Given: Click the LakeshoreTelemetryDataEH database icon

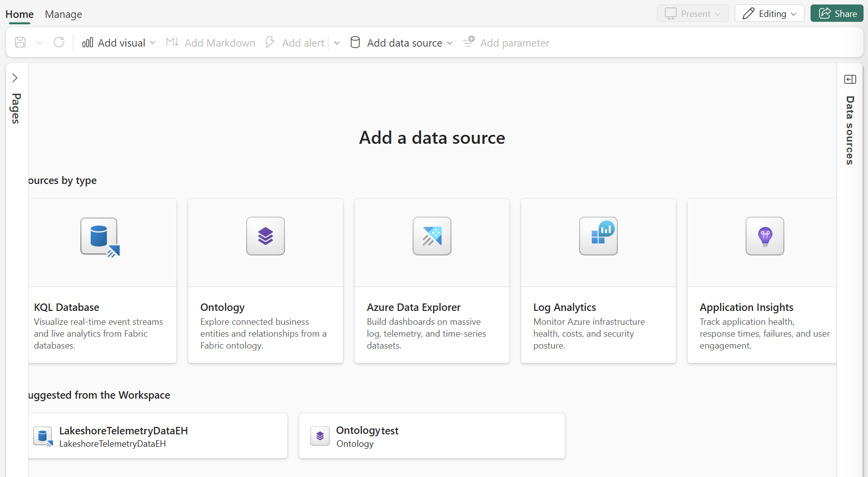Looking at the screenshot, I should (43, 436).
